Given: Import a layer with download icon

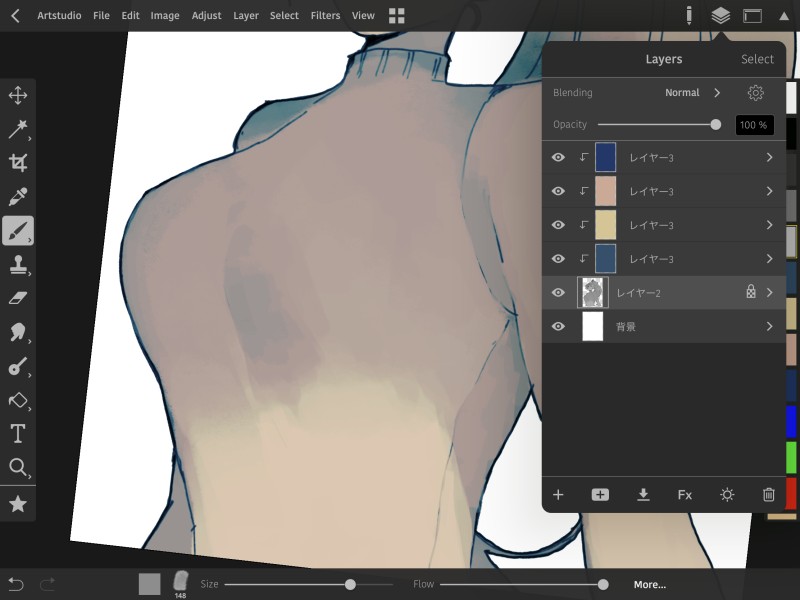Looking at the screenshot, I should click(x=643, y=494).
